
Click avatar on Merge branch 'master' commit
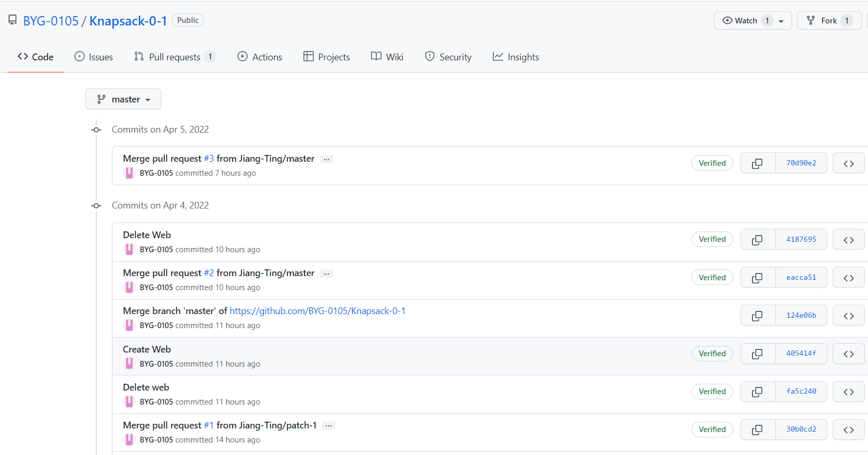pos(129,326)
